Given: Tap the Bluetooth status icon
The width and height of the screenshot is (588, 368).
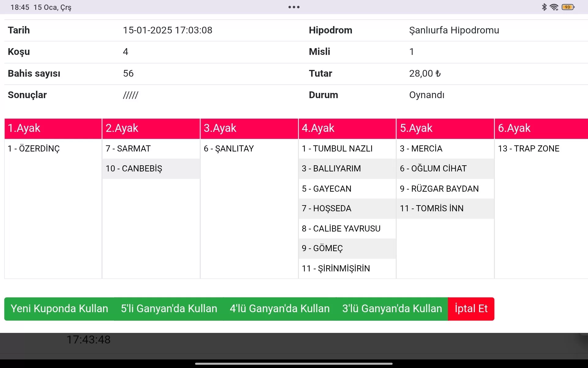Looking at the screenshot, I should point(544,7).
